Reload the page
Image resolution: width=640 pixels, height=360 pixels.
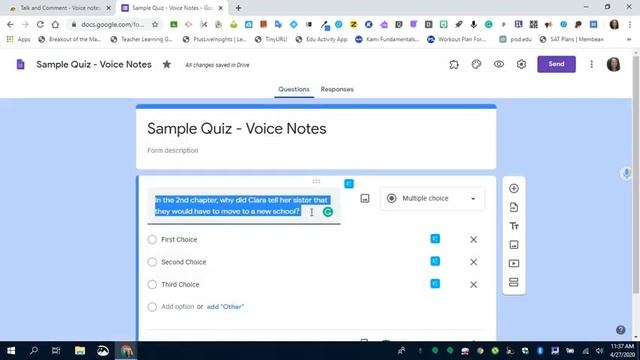point(40,24)
